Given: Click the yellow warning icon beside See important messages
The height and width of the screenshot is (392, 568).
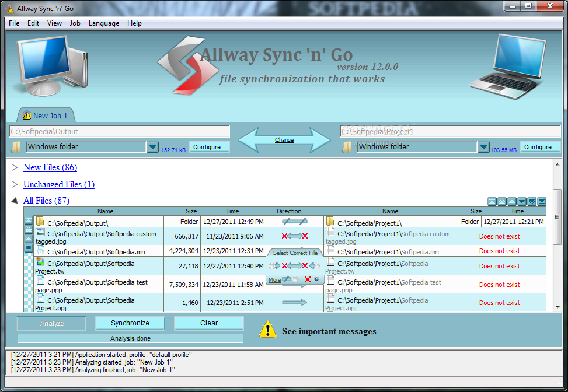Looking at the screenshot, I should (x=268, y=330).
